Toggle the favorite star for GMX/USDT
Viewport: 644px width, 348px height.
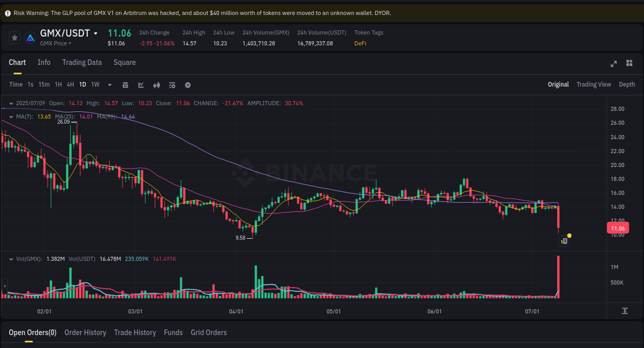click(x=14, y=37)
